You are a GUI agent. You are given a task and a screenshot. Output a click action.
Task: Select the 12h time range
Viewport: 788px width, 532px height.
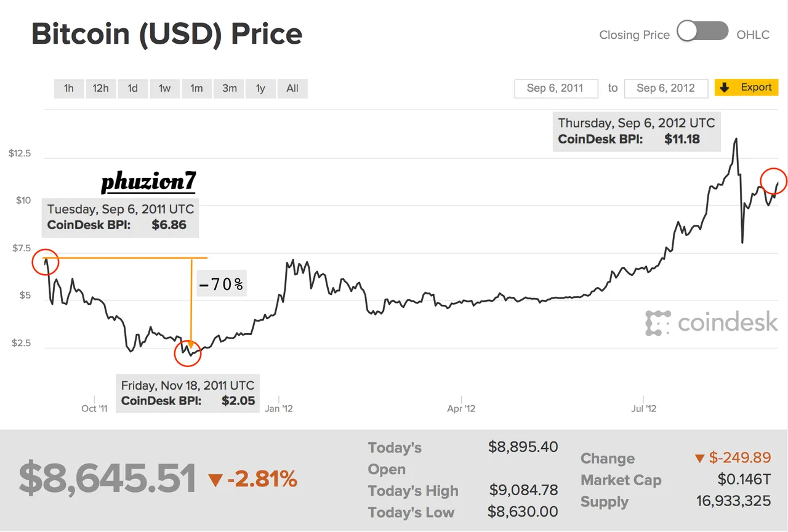coord(100,88)
